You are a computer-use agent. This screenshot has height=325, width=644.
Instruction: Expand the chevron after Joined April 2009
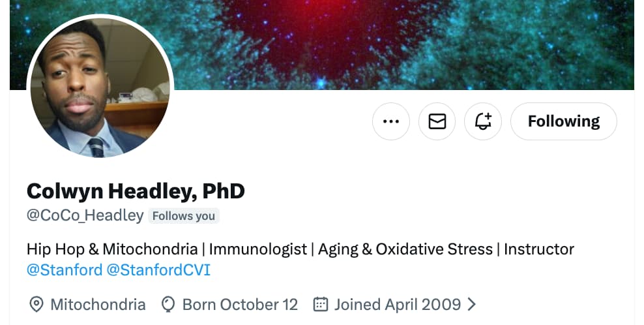(472, 304)
